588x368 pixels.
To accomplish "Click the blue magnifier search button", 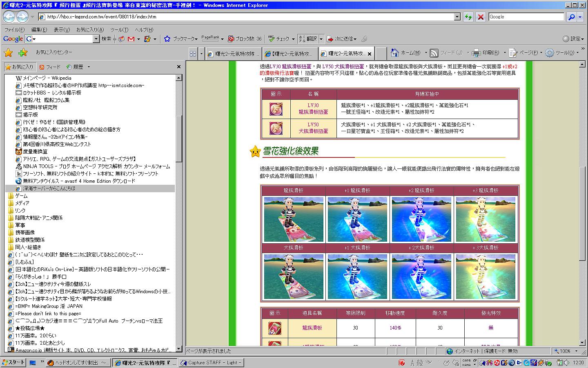I will click(572, 17).
